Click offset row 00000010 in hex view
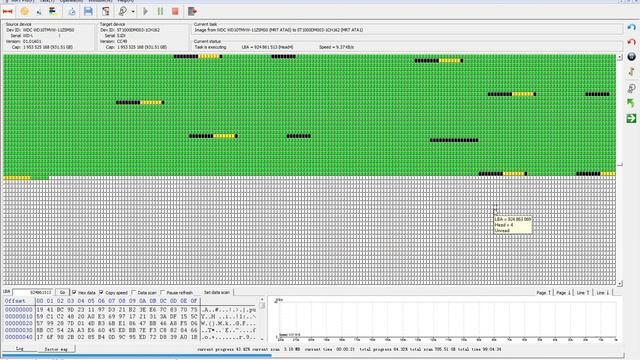 tap(130, 316)
